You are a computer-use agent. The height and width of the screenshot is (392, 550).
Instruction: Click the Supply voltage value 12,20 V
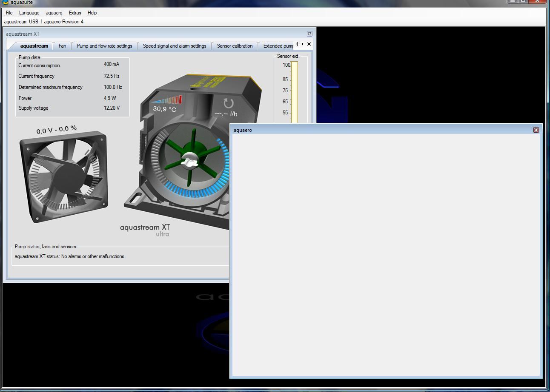click(x=112, y=108)
